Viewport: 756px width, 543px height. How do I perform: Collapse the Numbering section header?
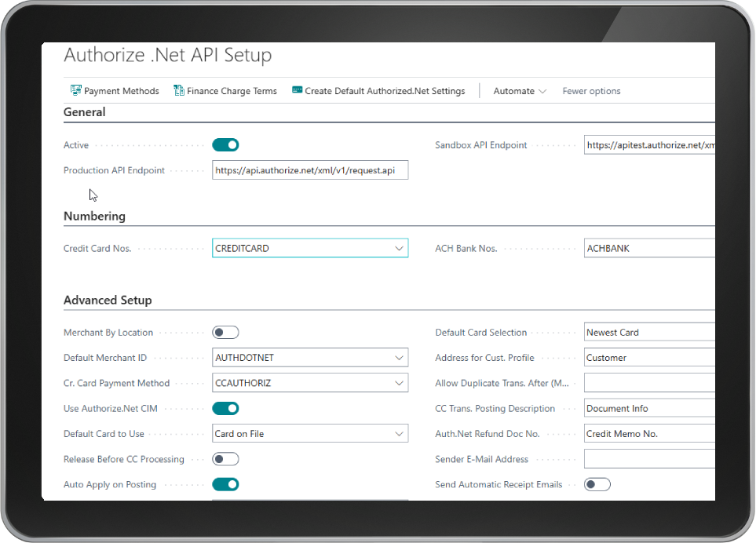94,216
